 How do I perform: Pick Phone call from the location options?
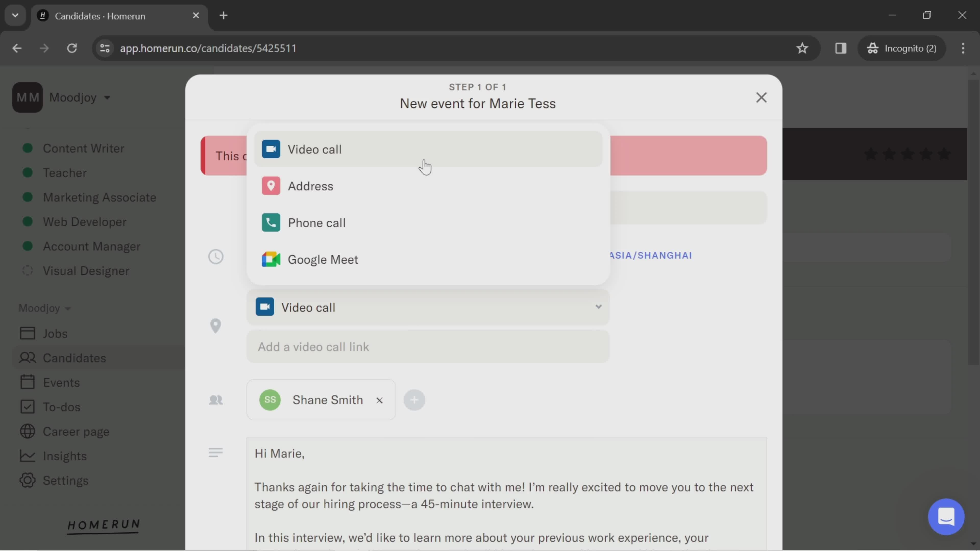(x=428, y=222)
